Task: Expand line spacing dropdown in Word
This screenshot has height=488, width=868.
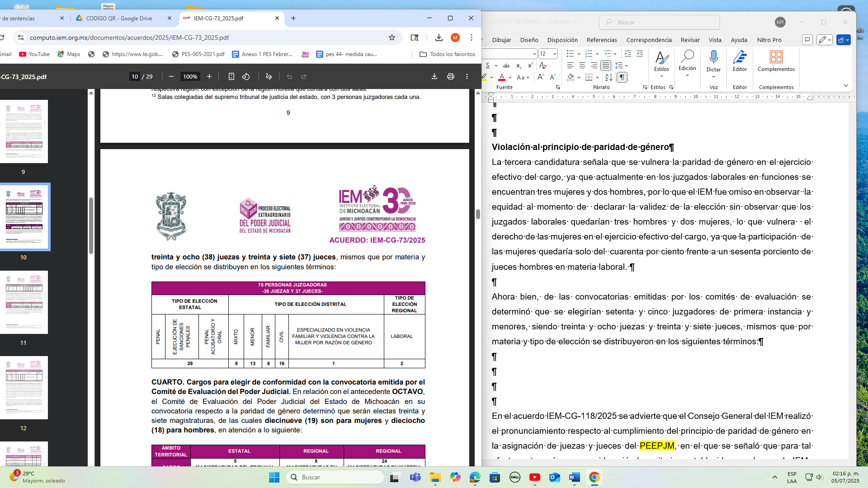Action: (x=627, y=66)
